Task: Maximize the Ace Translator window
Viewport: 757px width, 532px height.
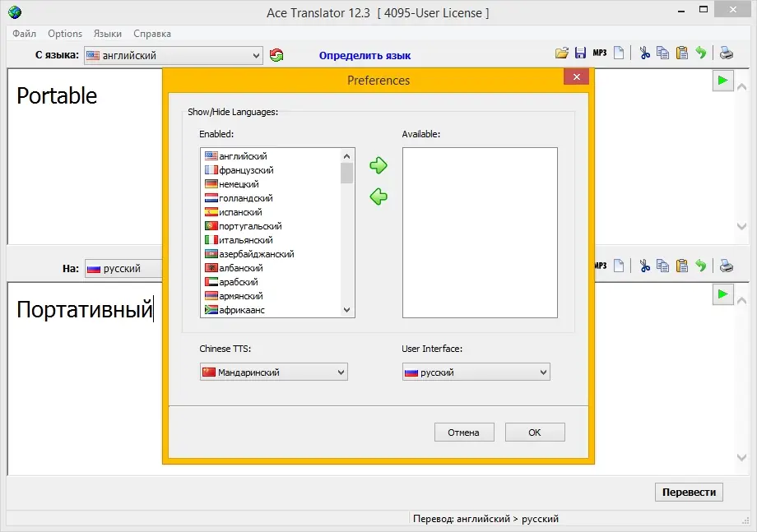Action: click(x=704, y=10)
